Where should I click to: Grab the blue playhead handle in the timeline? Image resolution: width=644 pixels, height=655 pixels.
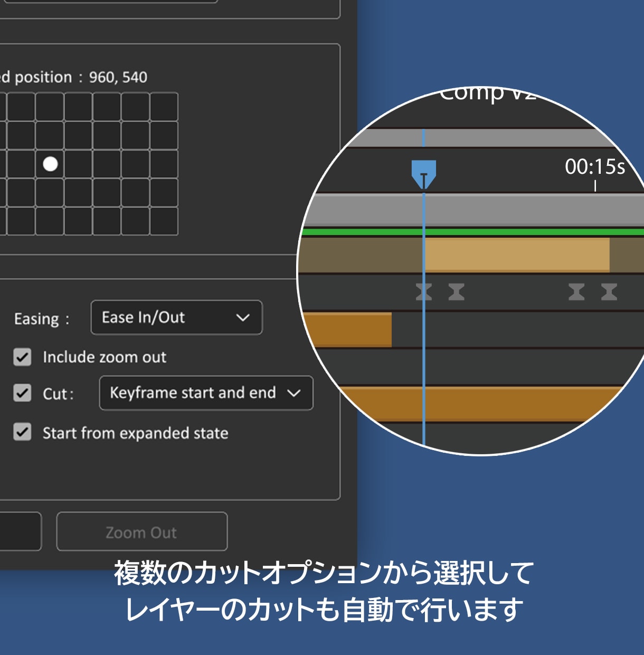click(x=424, y=174)
